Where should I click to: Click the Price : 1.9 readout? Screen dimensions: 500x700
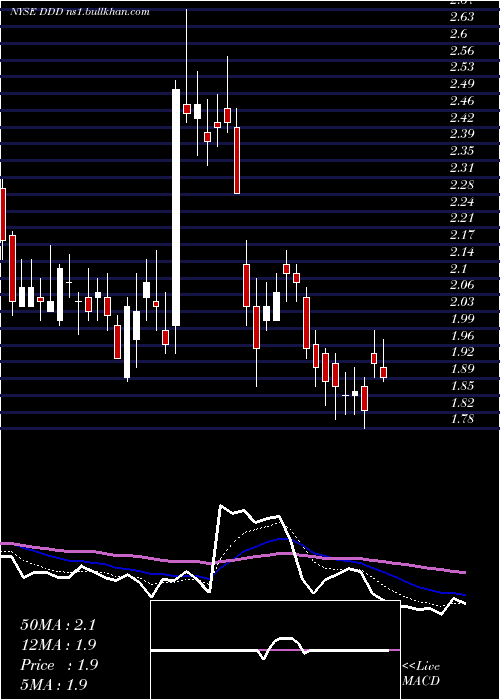tap(59, 665)
